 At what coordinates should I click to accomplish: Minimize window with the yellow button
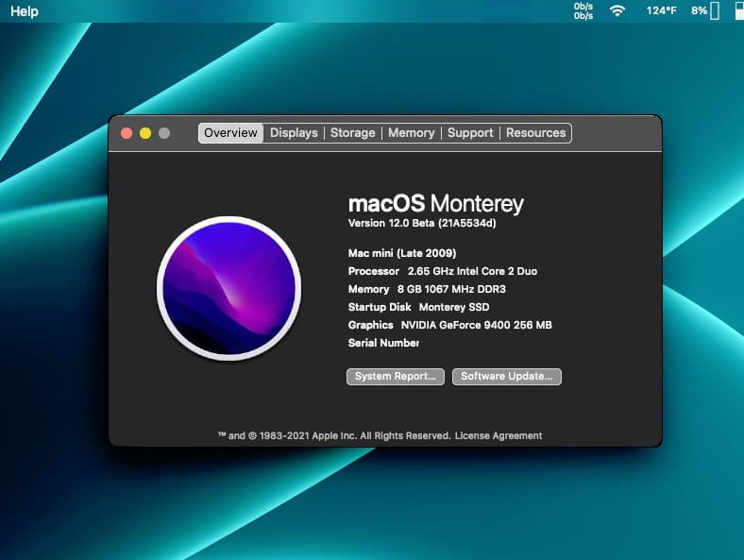coord(145,133)
